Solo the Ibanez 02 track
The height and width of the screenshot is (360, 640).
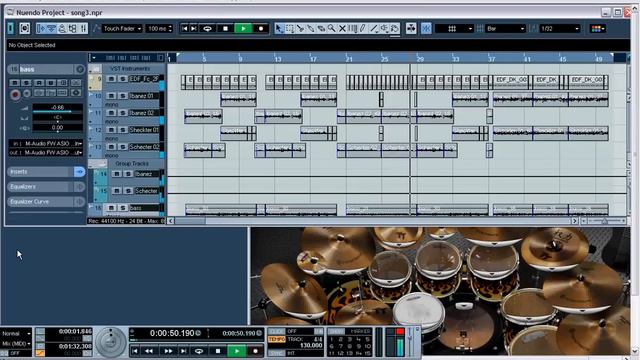pyautogui.click(x=122, y=113)
